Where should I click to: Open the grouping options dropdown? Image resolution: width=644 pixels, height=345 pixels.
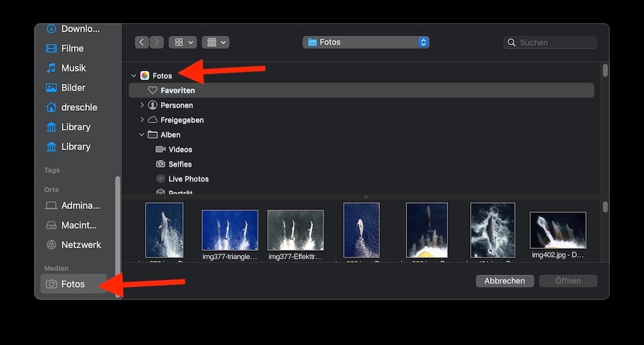click(215, 43)
